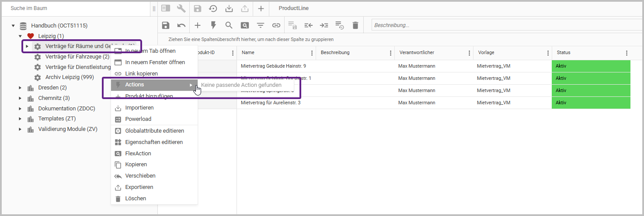Viewport: 644px width, 216px height.
Task: Click the download icon in top toolbar
Action: [x=229, y=8]
